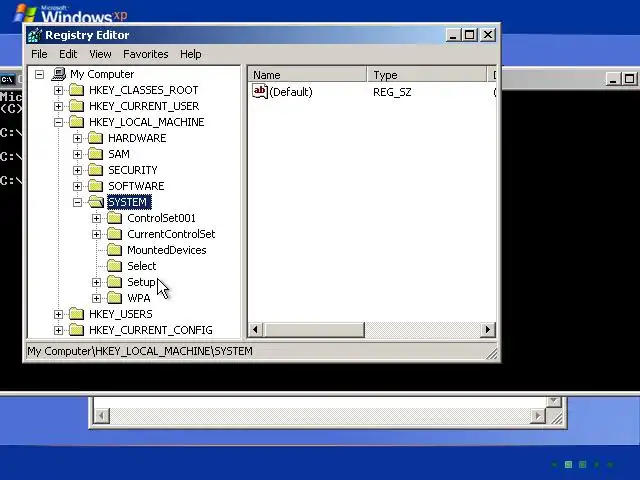The height and width of the screenshot is (480, 640).
Task: Minimize the Registry Editor window
Action: tap(453, 35)
